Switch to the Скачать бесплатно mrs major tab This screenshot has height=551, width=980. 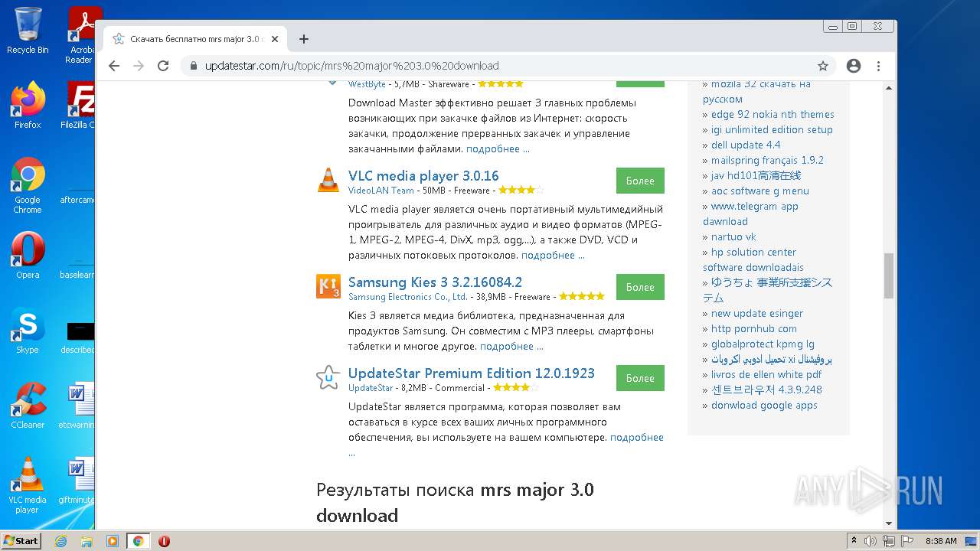(x=194, y=39)
